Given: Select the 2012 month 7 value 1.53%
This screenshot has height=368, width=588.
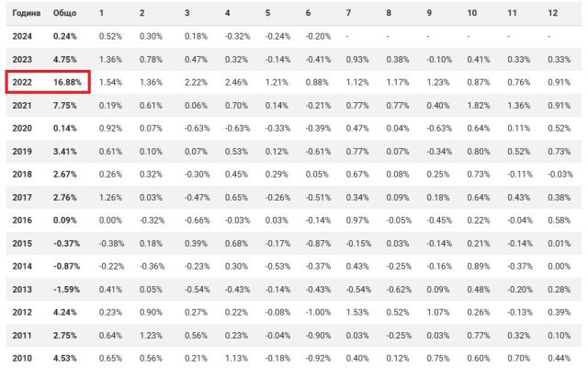Looking at the screenshot, I should [x=356, y=312].
